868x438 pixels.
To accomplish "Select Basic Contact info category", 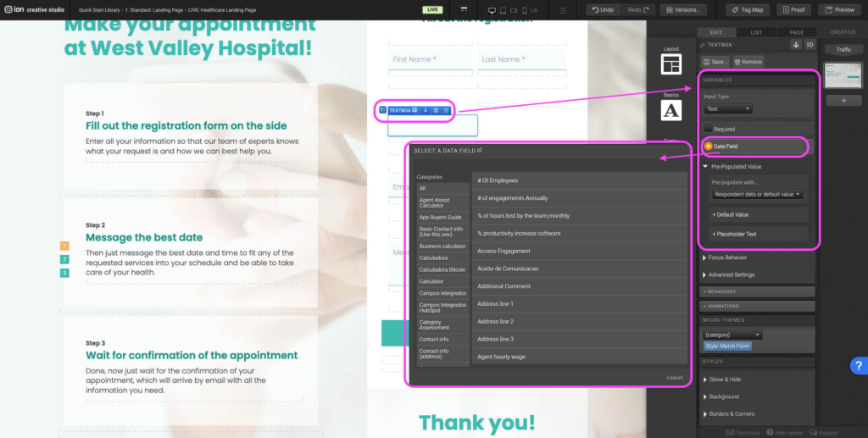I will [x=442, y=232].
